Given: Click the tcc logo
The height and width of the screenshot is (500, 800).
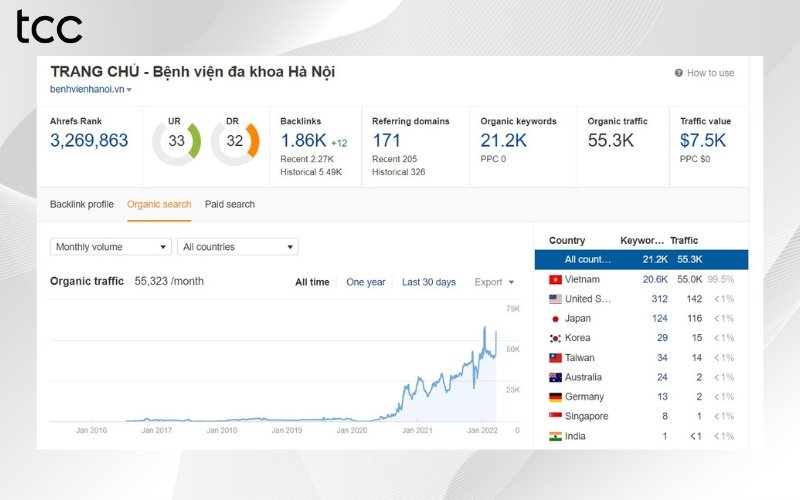Looking at the screenshot, I should [49, 27].
